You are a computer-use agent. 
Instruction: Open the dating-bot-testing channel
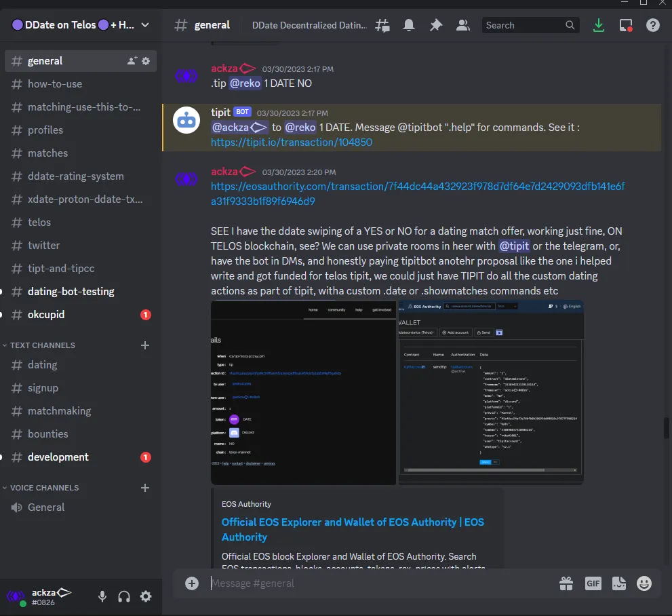(81, 292)
